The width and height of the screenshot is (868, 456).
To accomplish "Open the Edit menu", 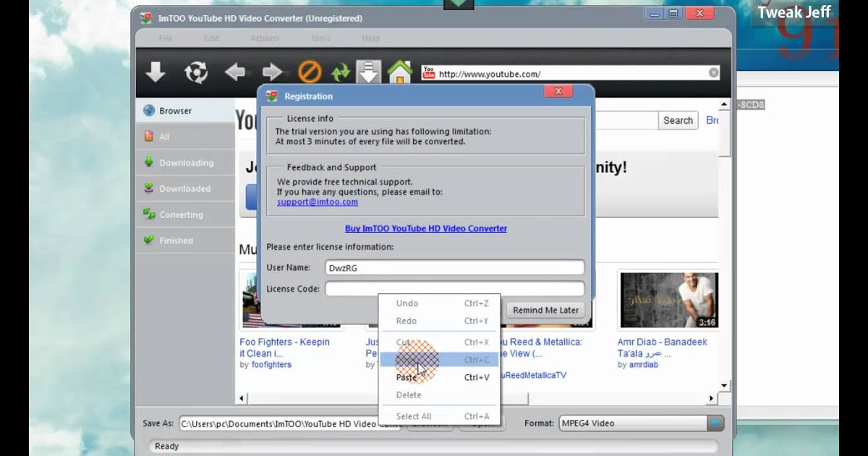I will click(x=211, y=38).
